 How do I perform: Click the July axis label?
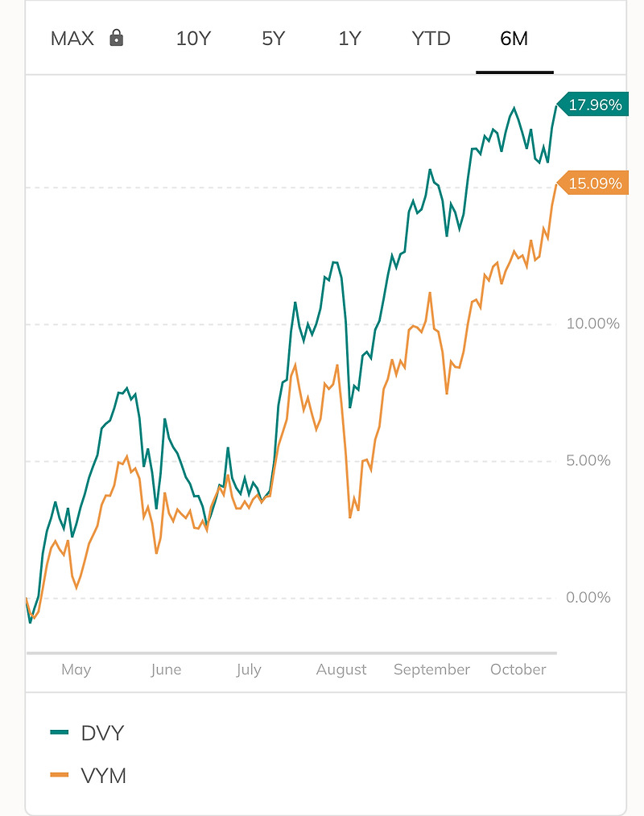pyautogui.click(x=249, y=670)
